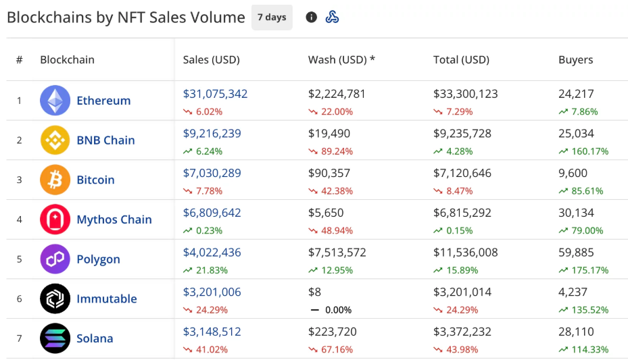Click the Mythos Chain logo icon
The height and width of the screenshot is (364, 628).
click(x=55, y=219)
